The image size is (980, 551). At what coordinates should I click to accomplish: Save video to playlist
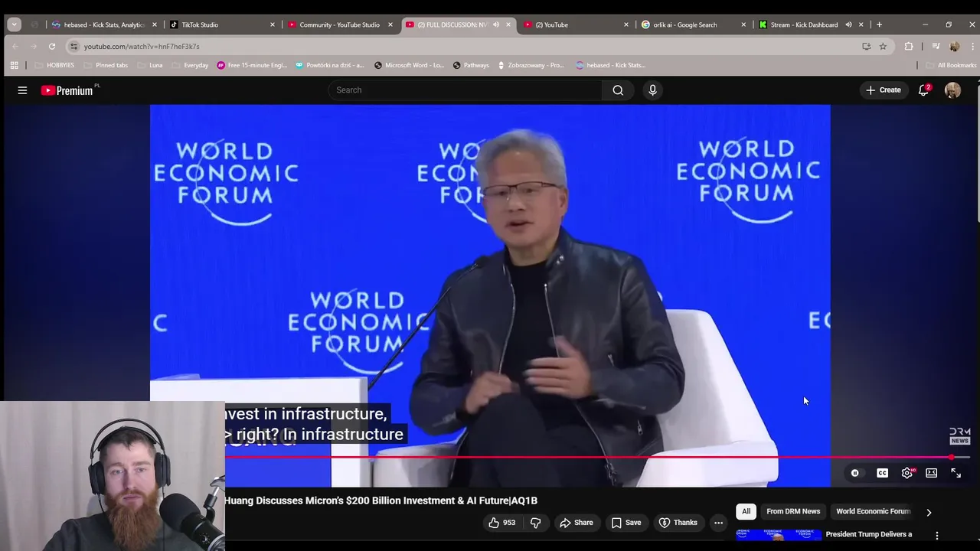click(626, 523)
